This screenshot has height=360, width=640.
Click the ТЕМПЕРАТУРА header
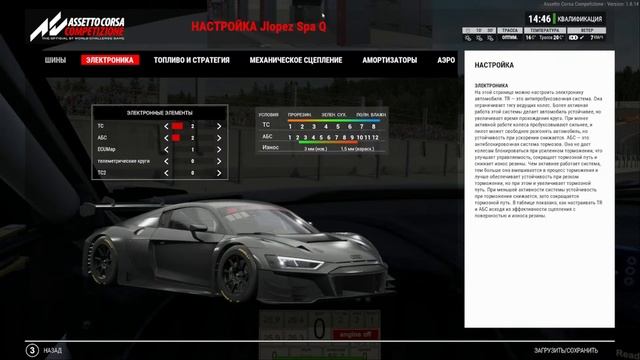point(545,31)
